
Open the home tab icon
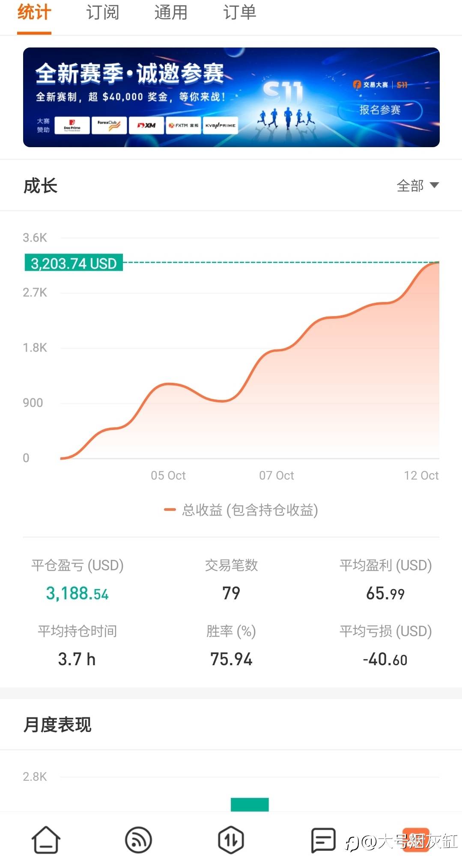(46, 840)
